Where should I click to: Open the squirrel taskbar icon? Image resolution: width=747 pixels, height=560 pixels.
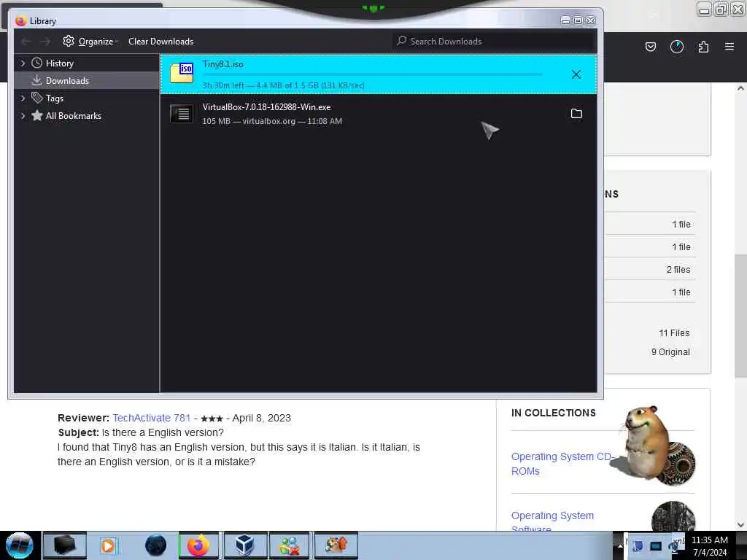(x=336, y=545)
